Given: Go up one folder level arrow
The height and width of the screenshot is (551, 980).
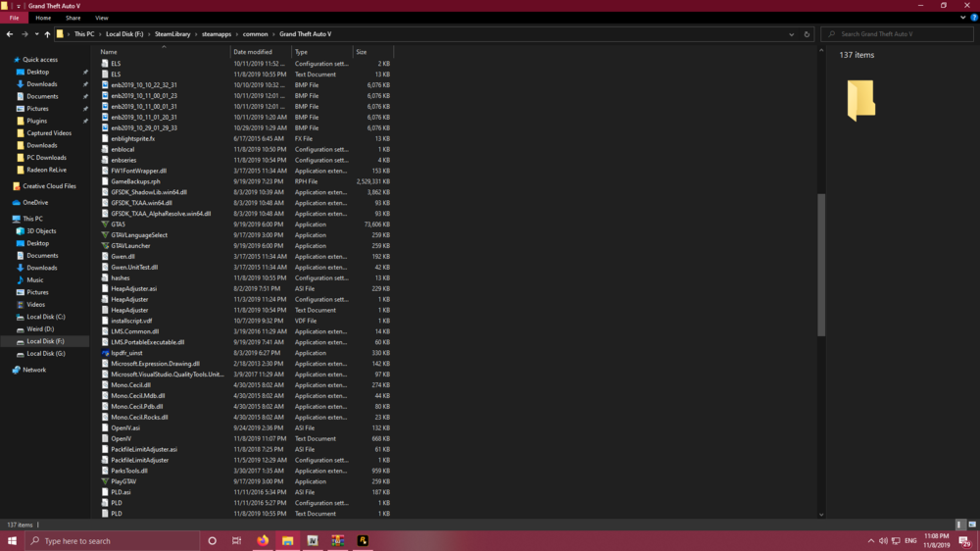Looking at the screenshot, I should (47, 34).
